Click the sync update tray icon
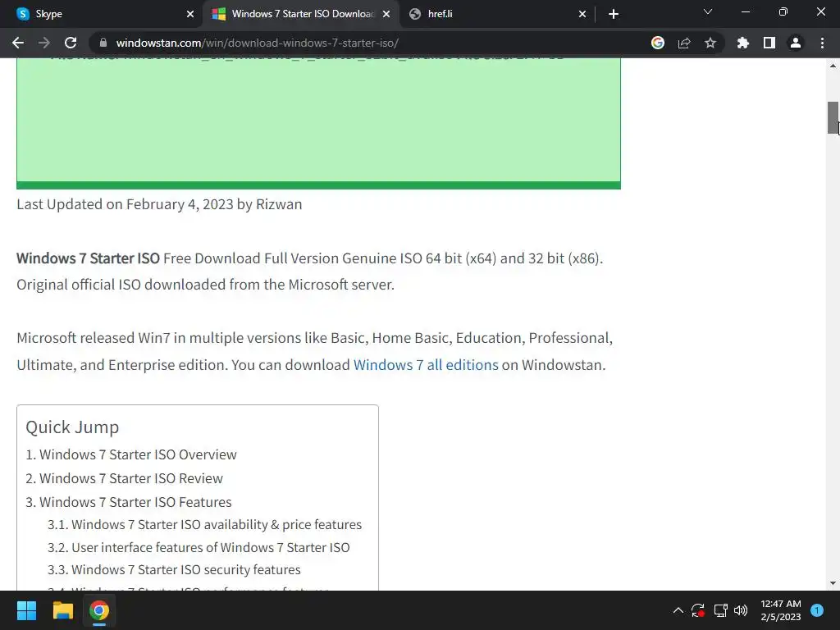Image resolution: width=840 pixels, height=630 pixels. (698, 610)
